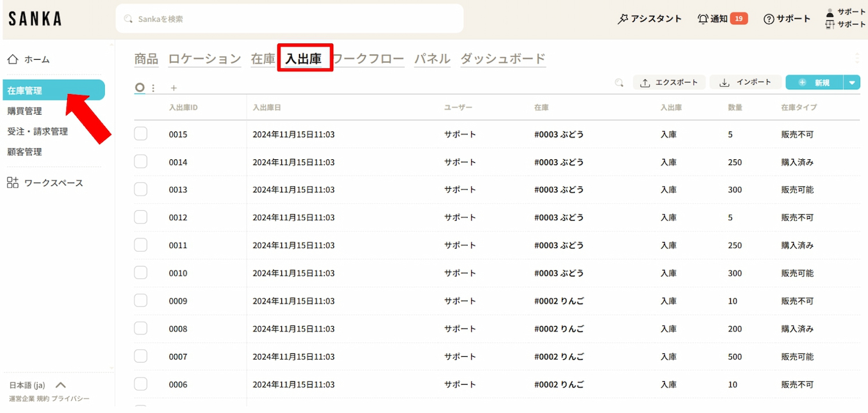Click the circle view icon above table
868x413 pixels.
pyautogui.click(x=139, y=87)
